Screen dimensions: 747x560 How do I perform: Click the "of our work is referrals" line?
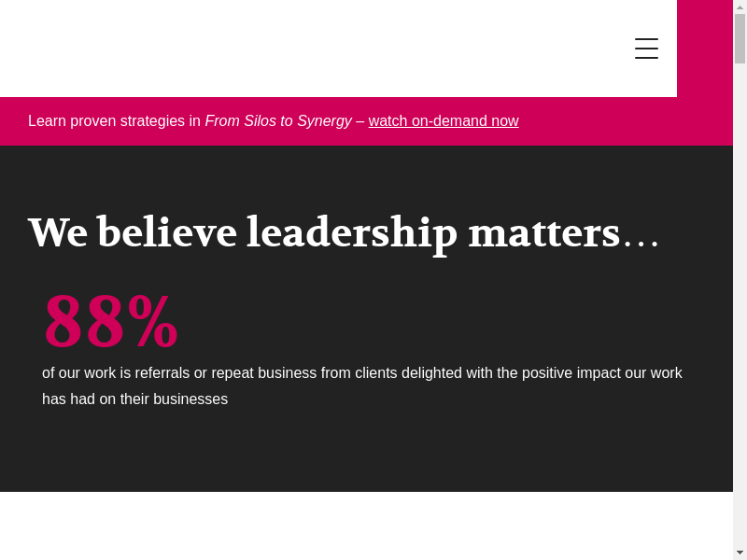tap(361, 373)
